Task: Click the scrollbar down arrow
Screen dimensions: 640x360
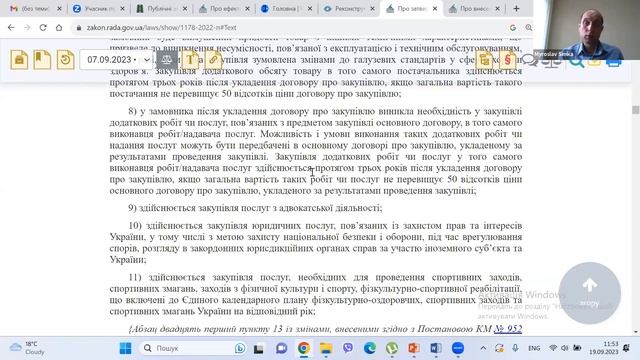Action: click(x=636, y=332)
